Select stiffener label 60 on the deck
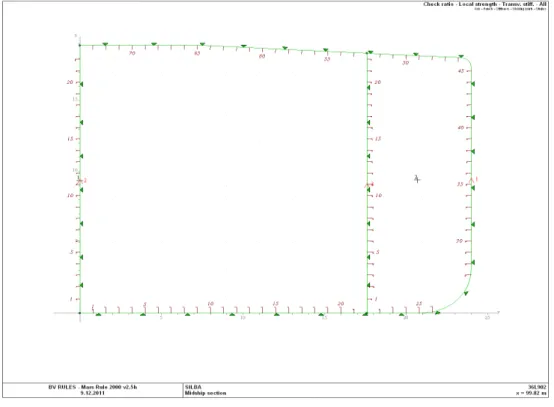 click(x=262, y=56)
